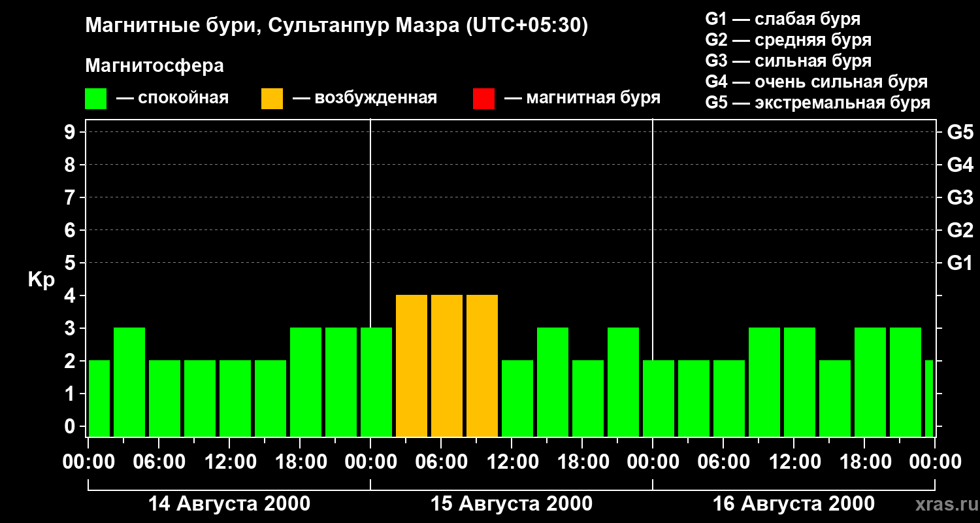Click the 'Kp' axis label

[x=41, y=279]
